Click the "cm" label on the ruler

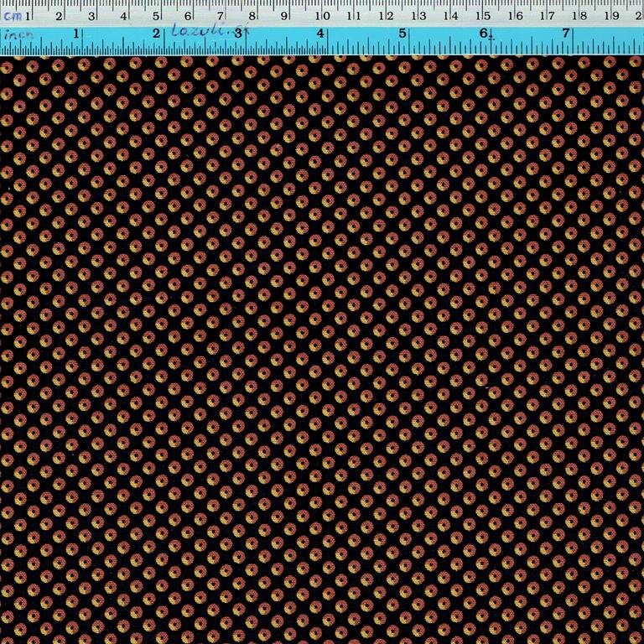[13, 17]
